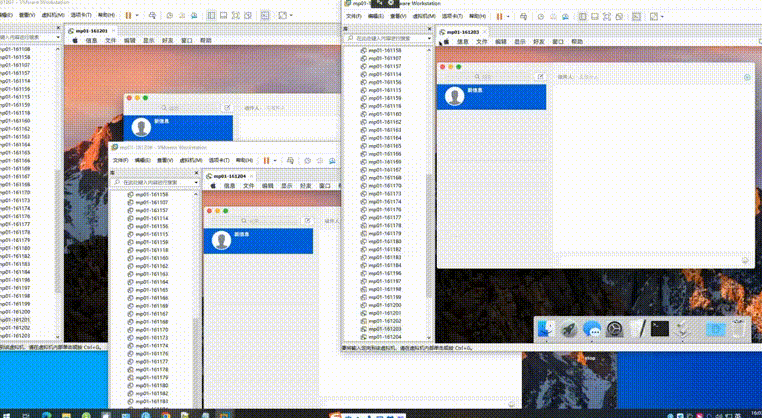The width and height of the screenshot is (762, 418).
Task: Click compose message icon in mp01-161203 Messages
Action: [540, 77]
